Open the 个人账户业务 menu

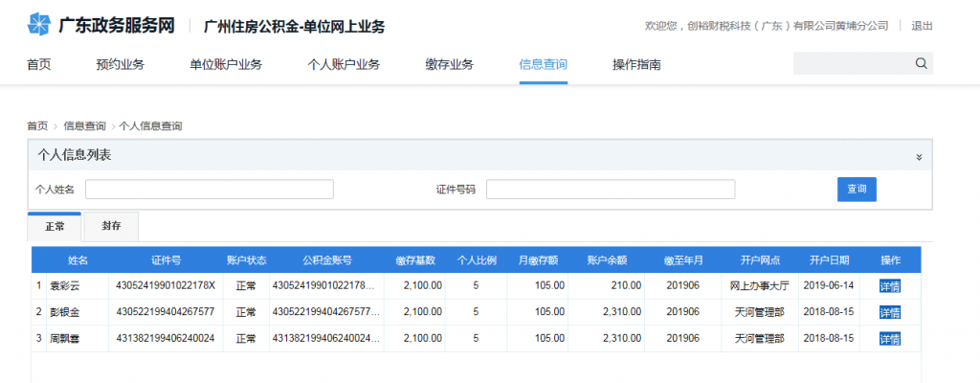(x=344, y=65)
